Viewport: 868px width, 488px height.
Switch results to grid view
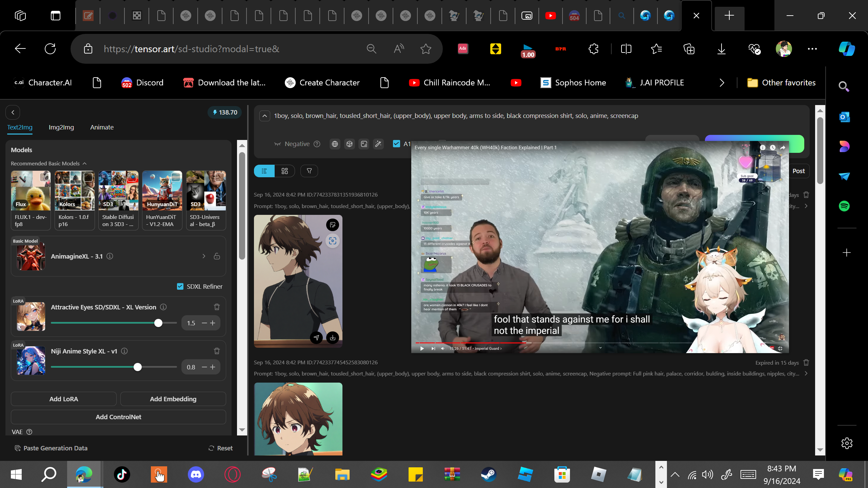(284, 171)
